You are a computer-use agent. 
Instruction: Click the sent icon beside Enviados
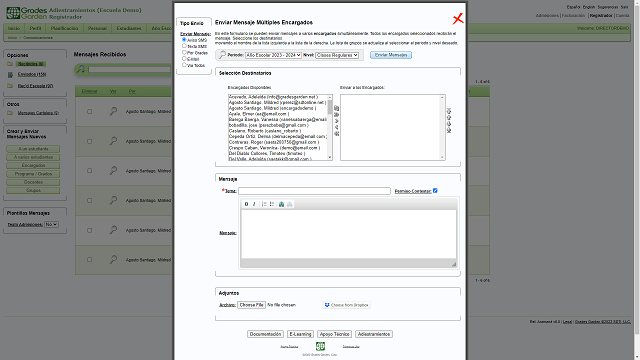point(10,75)
